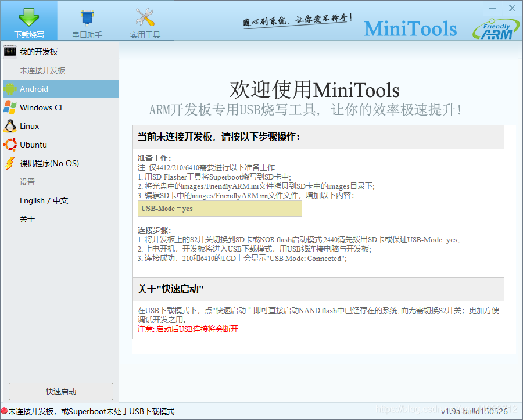Image resolution: width=523 pixels, height=420 pixels.
Task: Select Linux in the sidebar
Action: pyautogui.click(x=60, y=126)
